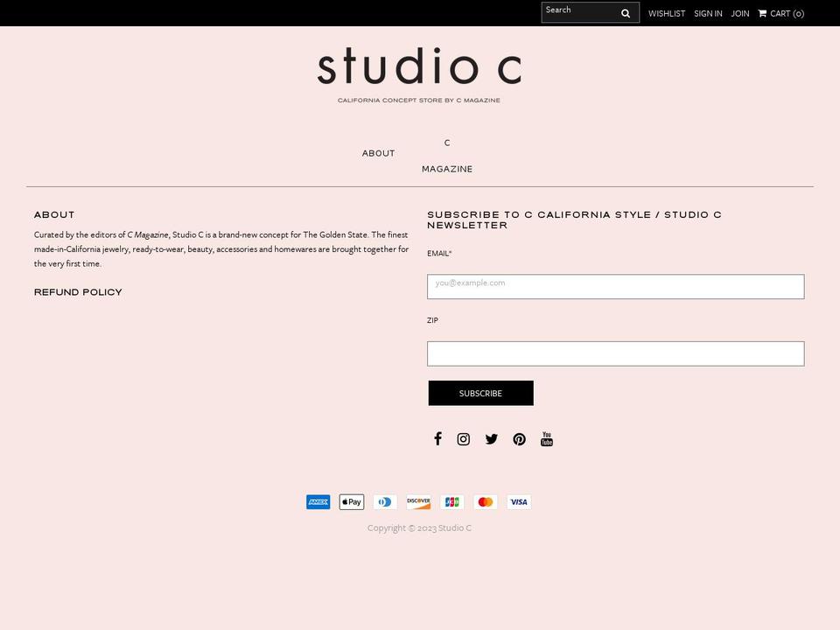Click the About section heading
840x630 pixels.
click(54, 215)
